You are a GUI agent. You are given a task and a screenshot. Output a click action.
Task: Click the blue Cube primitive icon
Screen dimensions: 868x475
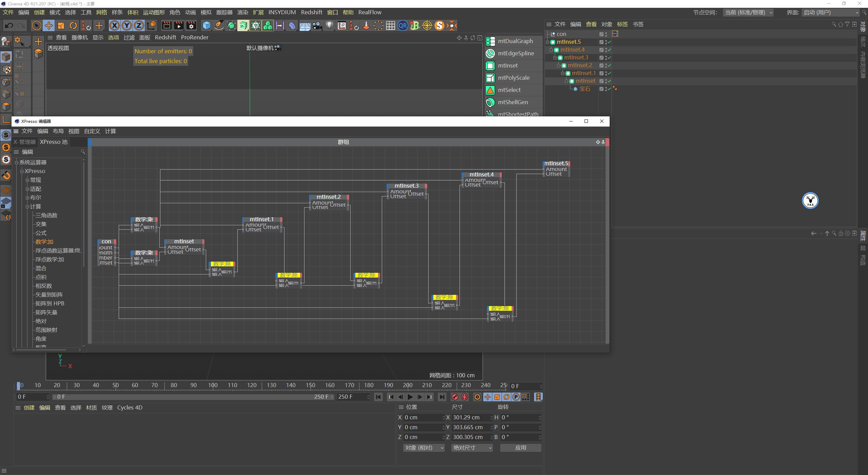coord(206,25)
